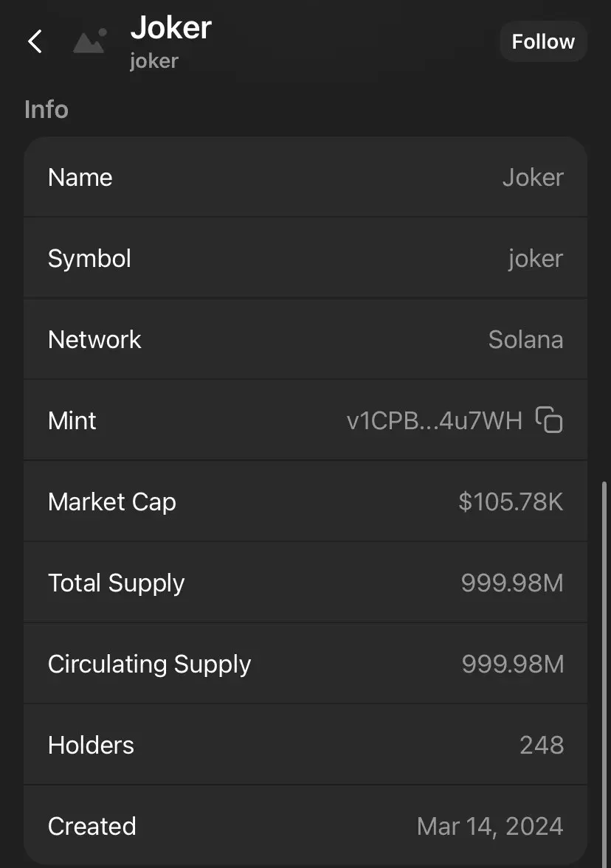
Task: Tap the Joker token placeholder image icon
Action: click(x=90, y=41)
